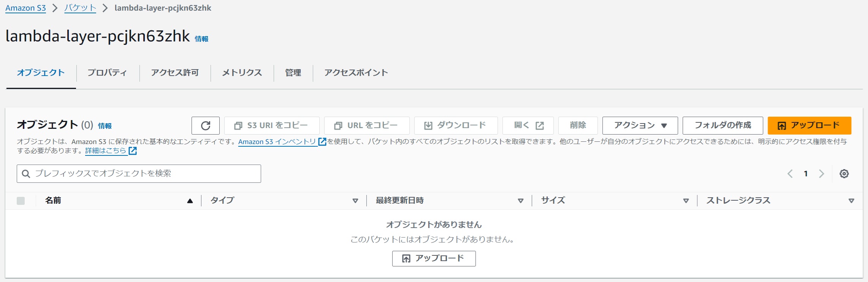868x282 pixels.
Task: Click the orange アップロード button
Action: (x=809, y=125)
